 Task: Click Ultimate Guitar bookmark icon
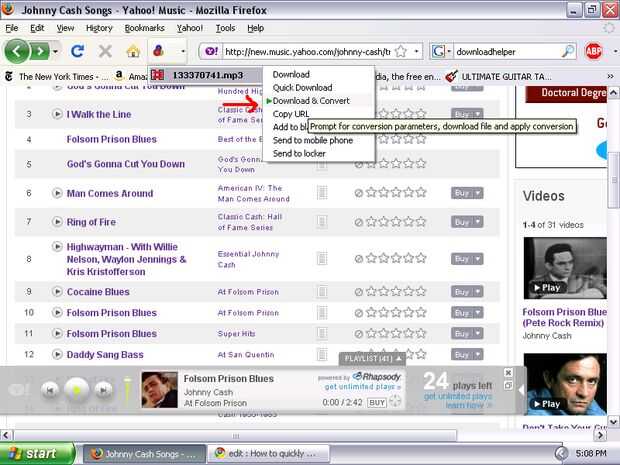pos(451,76)
